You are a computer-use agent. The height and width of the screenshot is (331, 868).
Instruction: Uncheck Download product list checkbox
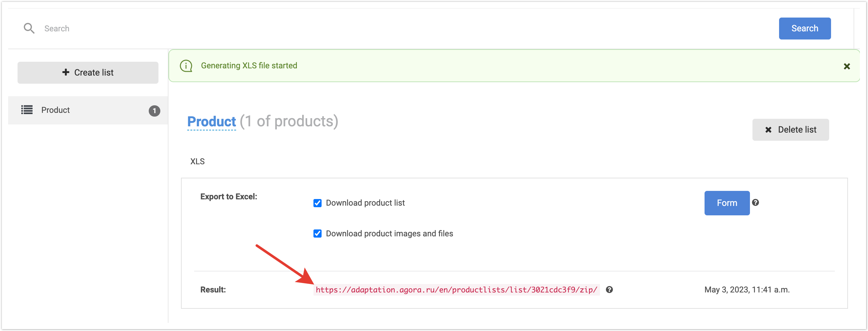coord(318,203)
